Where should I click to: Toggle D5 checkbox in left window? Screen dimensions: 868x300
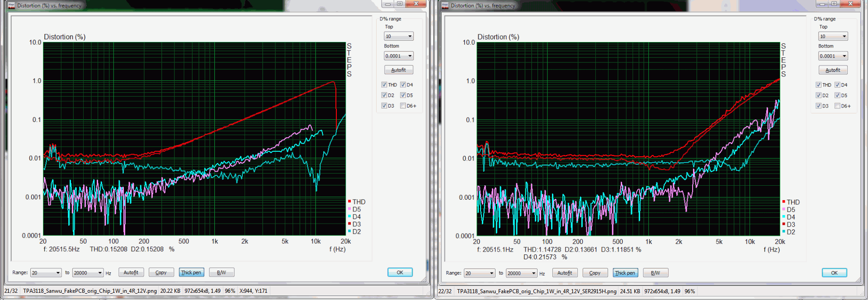pos(403,95)
